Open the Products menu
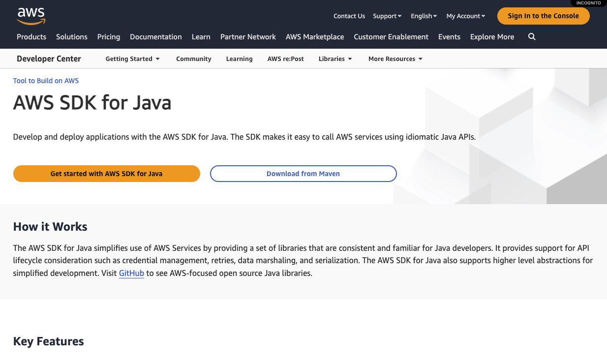The height and width of the screenshot is (364, 607). pos(31,37)
